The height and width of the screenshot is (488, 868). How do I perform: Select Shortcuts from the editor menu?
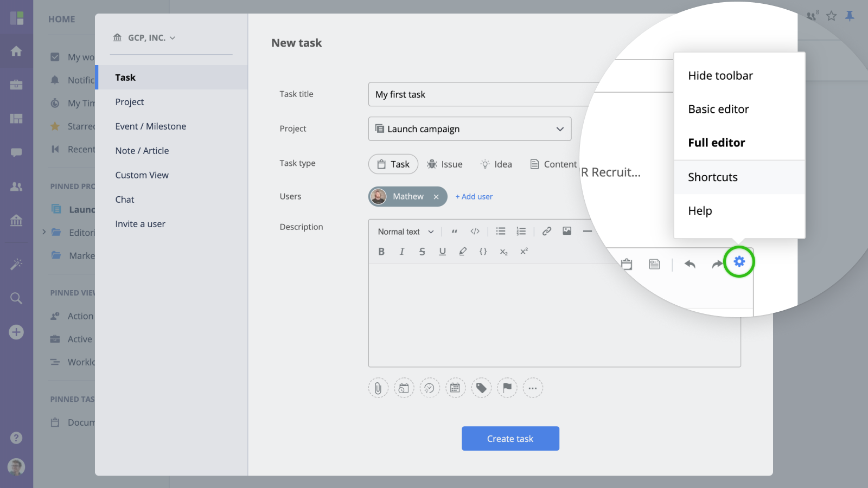click(713, 177)
